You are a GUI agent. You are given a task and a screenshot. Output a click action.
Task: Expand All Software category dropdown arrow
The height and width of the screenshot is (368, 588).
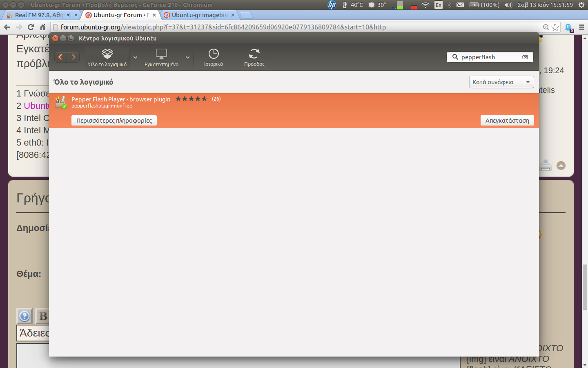(136, 58)
